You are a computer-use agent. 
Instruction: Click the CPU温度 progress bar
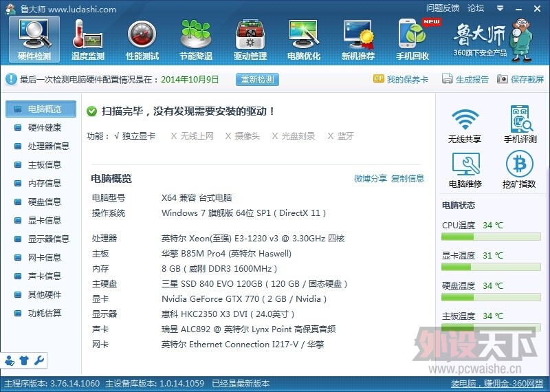[491, 237]
